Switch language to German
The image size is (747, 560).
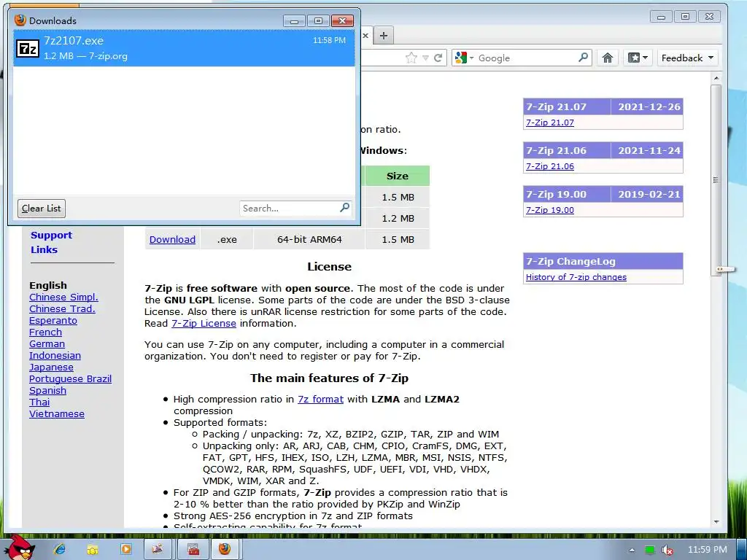[x=47, y=344]
